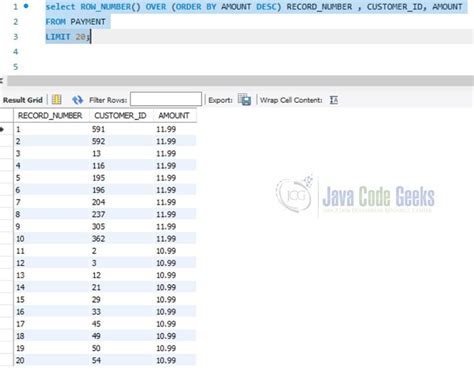Select CUSTOMER_ID cell 116
This screenshot has height=375, width=474.
coord(121,166)
